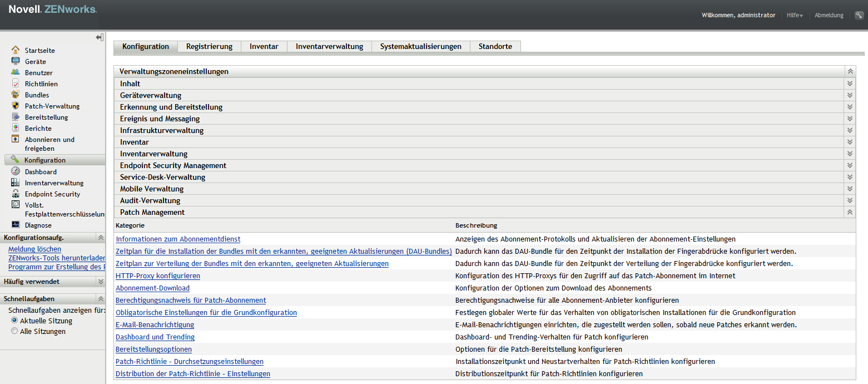The height and width of the screenshot is (384, 868).
Task: Click the Meldung löschen task link
Action: point(34,249)
